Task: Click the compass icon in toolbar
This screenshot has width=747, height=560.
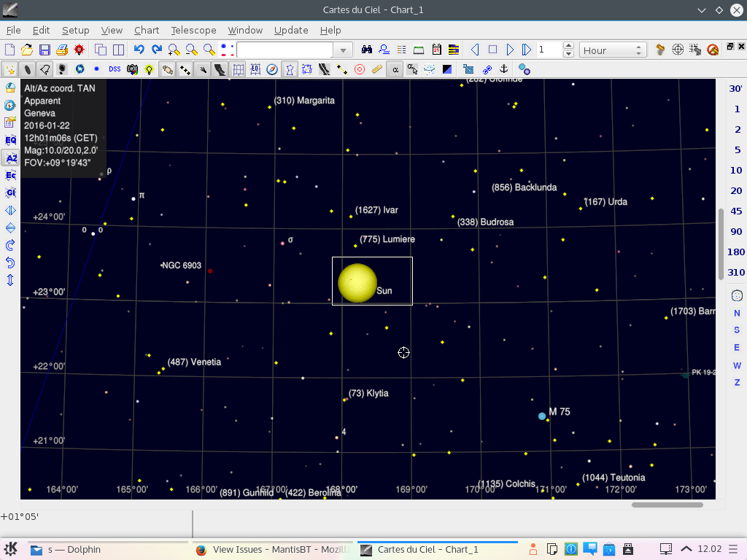Action: coord(272,69)
